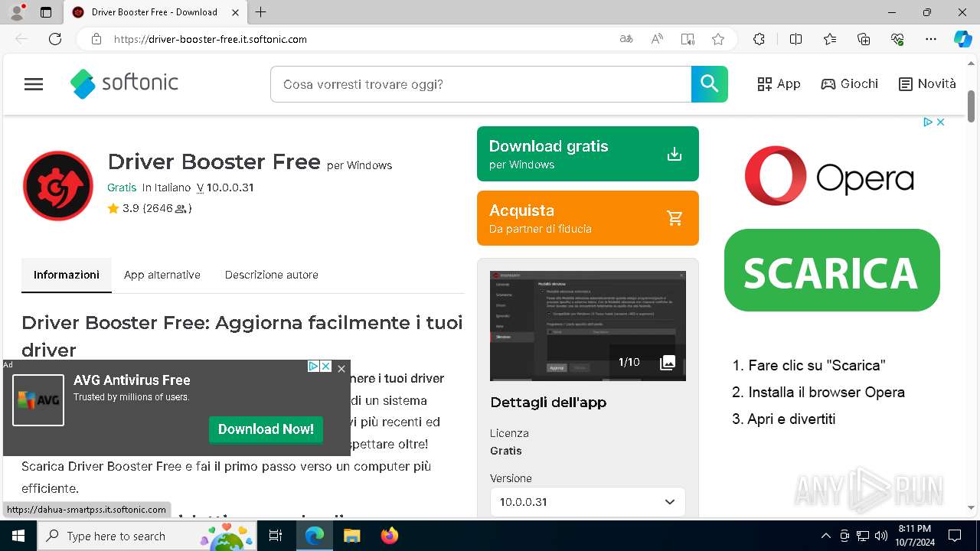The height and width of the screenshot is (551, 980).
Task: Click the Download gratis button
Action: [x=588, y=154]
